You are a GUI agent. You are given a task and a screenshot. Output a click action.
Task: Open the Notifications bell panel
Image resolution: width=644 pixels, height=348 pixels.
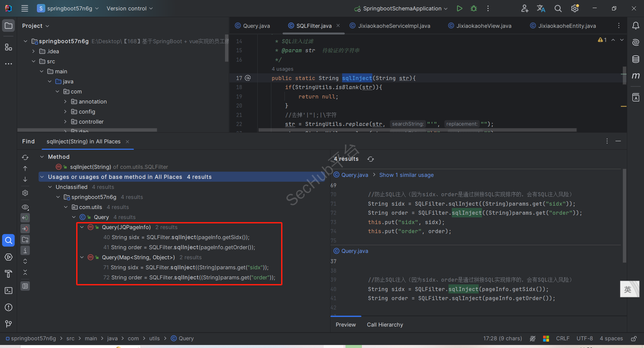(636, 26)
